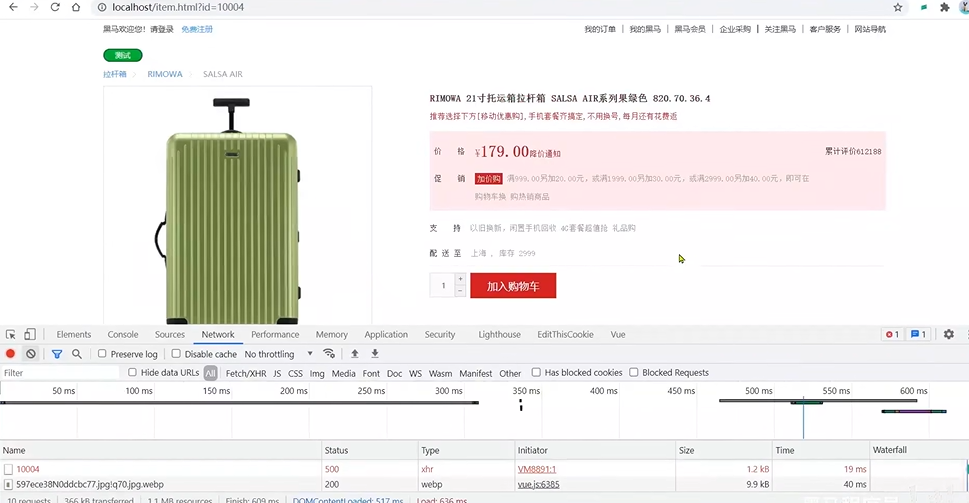969x503 pixels.
Task: Open the Performance tab
Action: coord(275,334)
